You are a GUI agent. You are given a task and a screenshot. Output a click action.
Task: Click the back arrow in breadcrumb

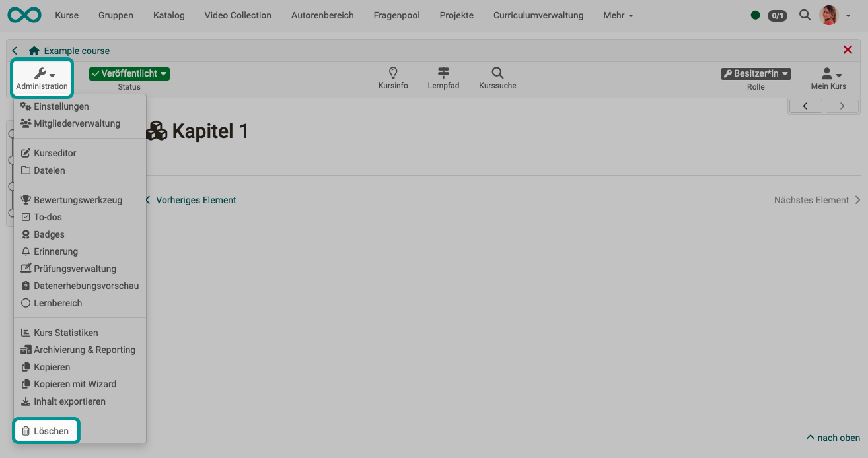pos(15,51)
